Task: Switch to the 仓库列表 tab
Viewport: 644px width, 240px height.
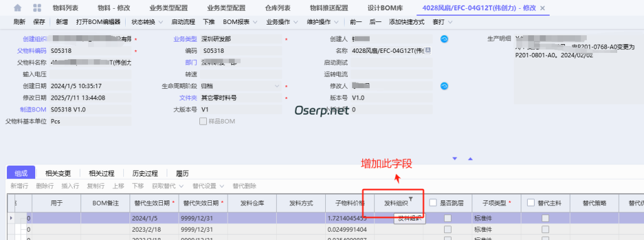Action: pyautogui.click(x=277, y=8)
